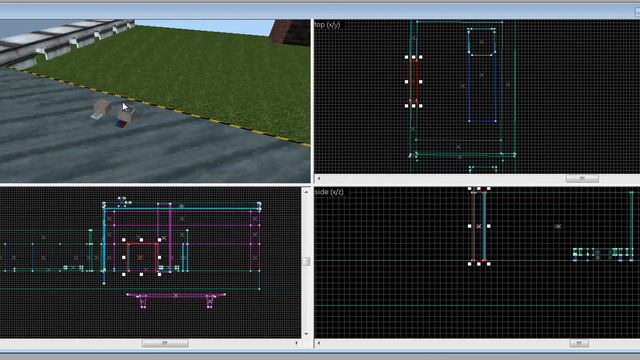Image resolution: width=640 pixels, height=360 pixels.
Task: Click the lower-left selection handle in the top view
Action: (407, 106)
